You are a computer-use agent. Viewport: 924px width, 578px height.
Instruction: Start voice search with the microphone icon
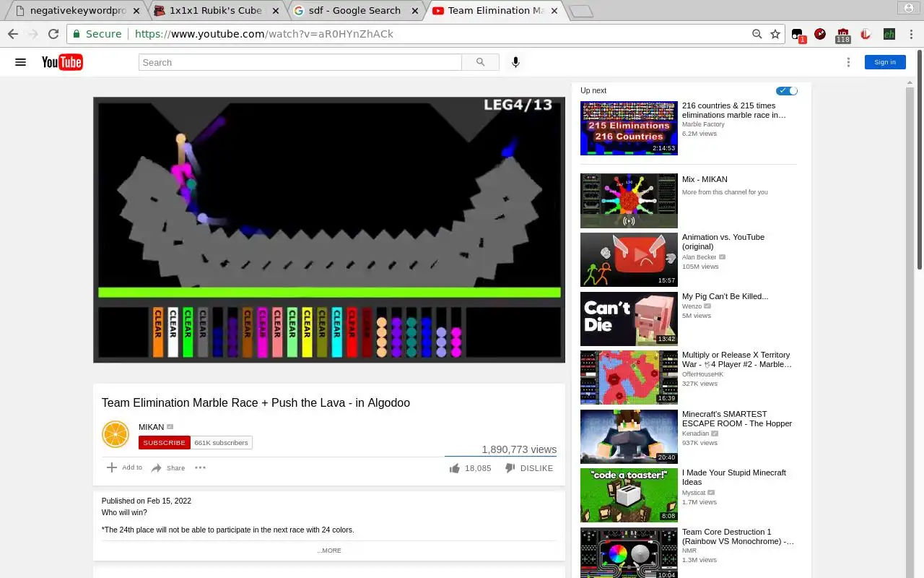(x=515, y=62)
